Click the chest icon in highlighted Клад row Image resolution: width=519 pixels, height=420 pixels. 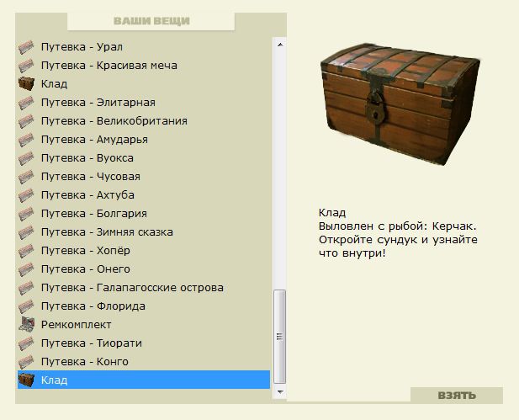26,380
